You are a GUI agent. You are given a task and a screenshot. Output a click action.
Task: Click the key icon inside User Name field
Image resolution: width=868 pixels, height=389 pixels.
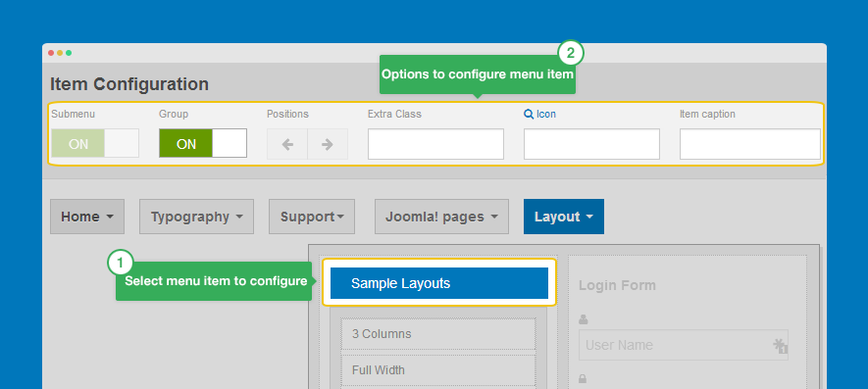[x=780, y=345]
